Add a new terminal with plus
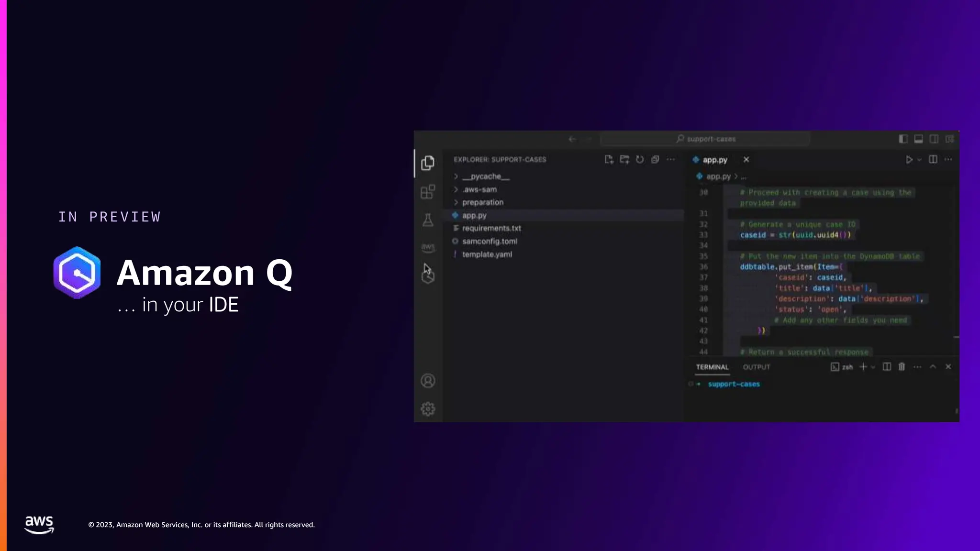The width and height of the screenshot is (980, 551). pos(863,367)
